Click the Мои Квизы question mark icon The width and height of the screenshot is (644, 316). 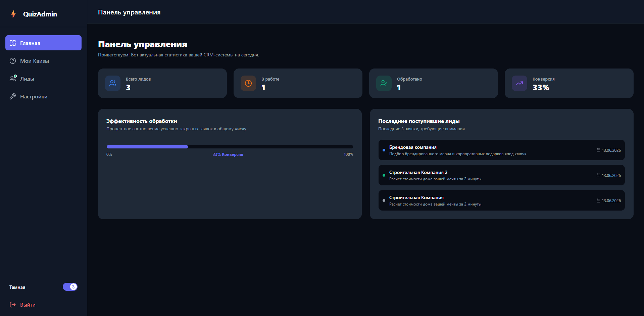[x=13, y=61]
